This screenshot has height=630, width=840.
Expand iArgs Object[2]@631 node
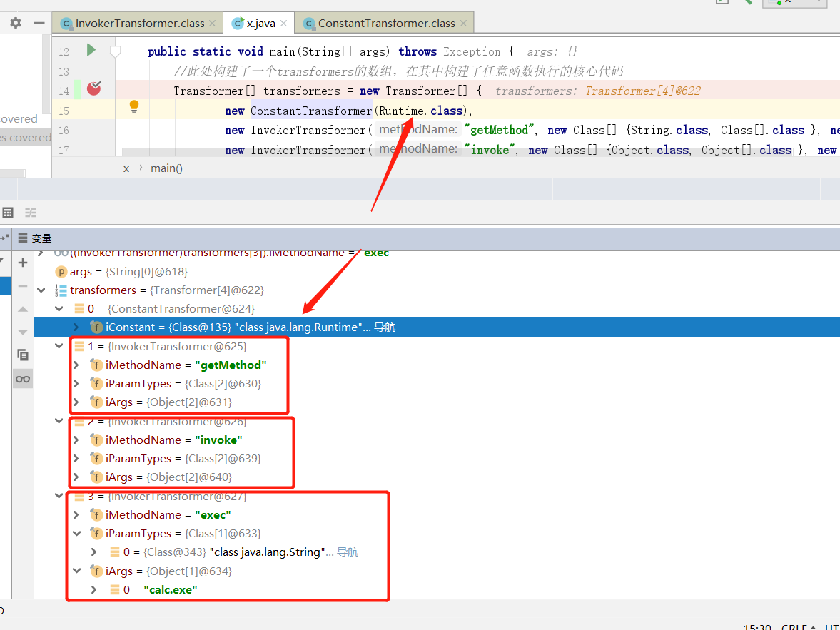(x=76, y=402)
